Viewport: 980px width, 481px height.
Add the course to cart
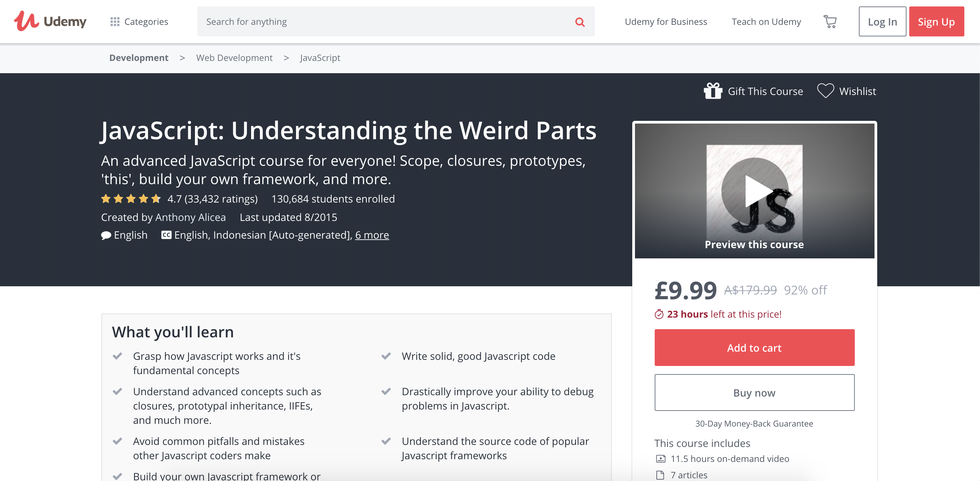coord(754,348)
